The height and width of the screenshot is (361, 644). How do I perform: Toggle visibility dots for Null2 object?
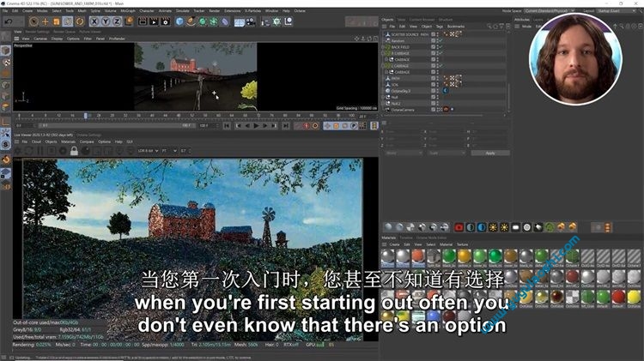438,104
